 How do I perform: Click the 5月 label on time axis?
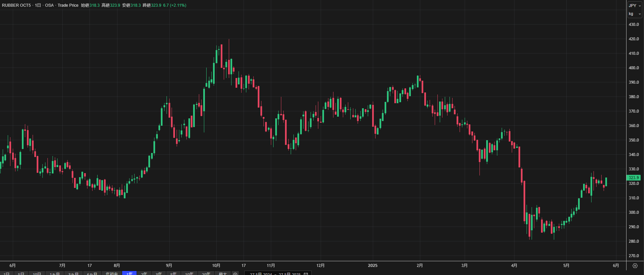(x=566, y=266)
